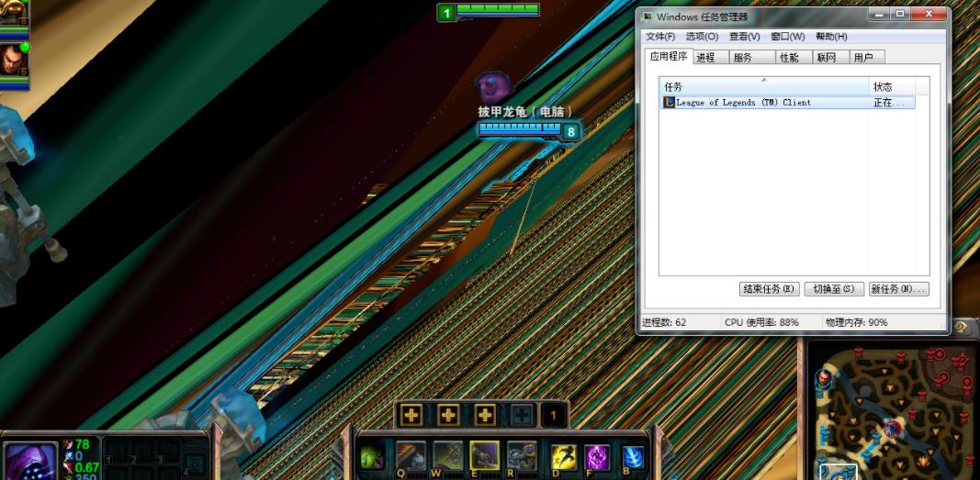The height and width of the screenshot is (480, 980).
Task: Click the champion portrait in bottom-left HUD
Action: (x=30, y=462)
